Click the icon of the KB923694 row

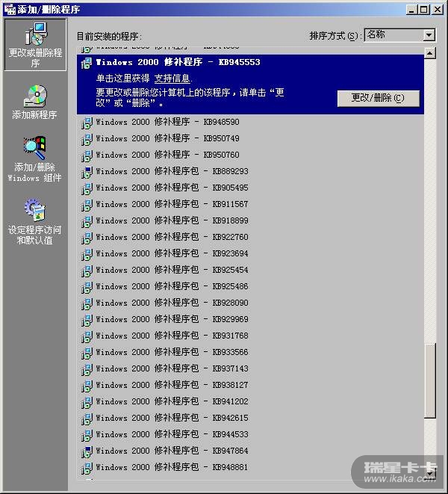(87, 254)
